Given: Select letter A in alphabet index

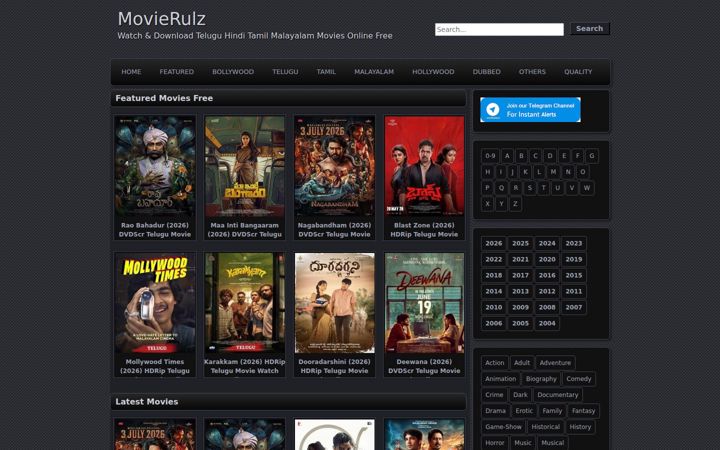Looking at the screenshot, I should tap(507, 156).
